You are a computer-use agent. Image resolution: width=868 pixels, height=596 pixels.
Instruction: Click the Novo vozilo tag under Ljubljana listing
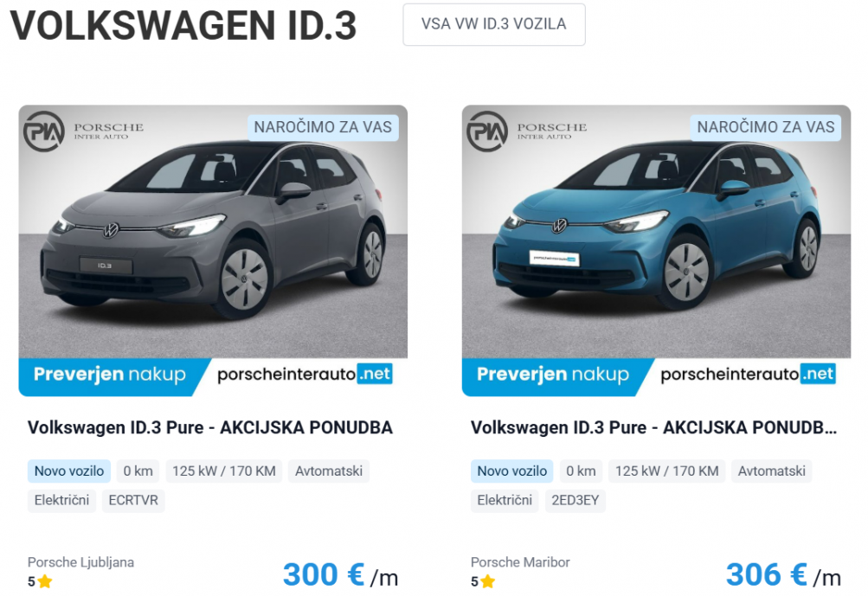69,471
